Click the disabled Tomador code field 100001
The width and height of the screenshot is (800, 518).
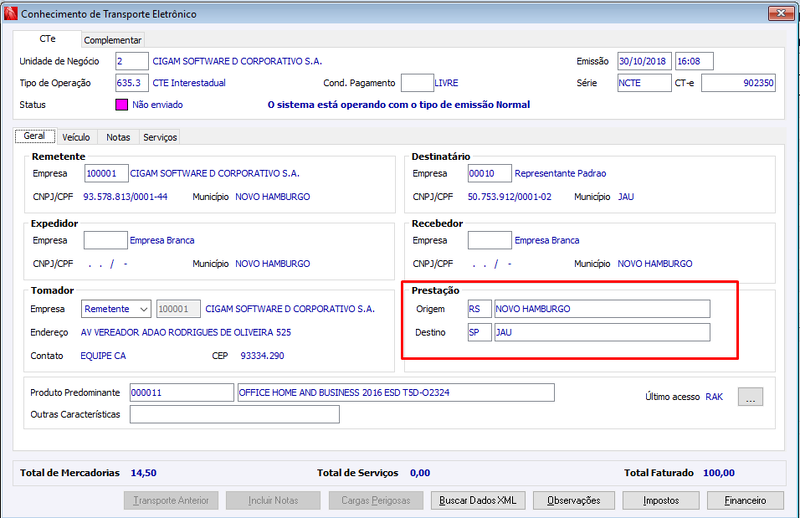pyautogui.click(x=178, y=309)
